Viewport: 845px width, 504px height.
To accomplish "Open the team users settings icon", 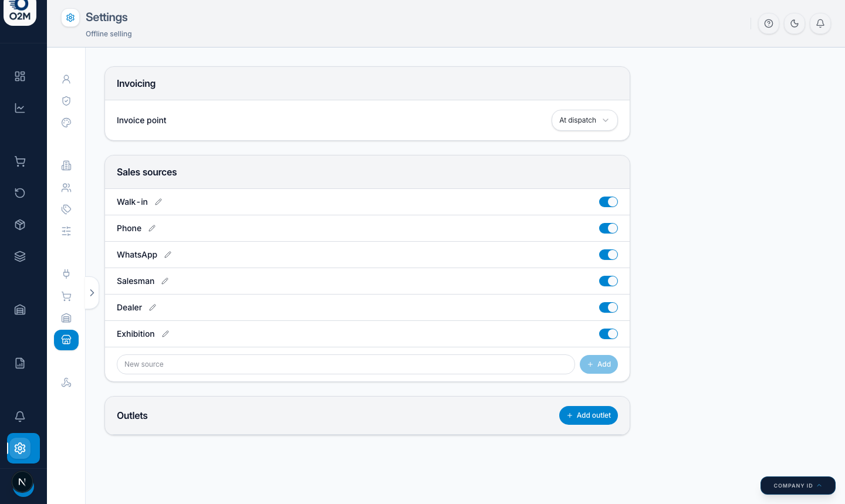I will 66,188.
